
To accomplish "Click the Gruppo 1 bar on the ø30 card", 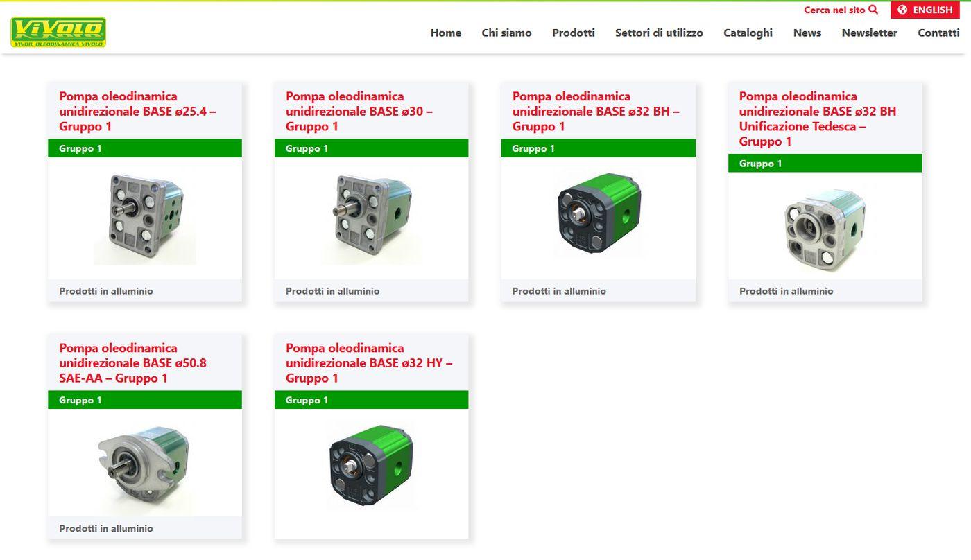I will 372,148.
